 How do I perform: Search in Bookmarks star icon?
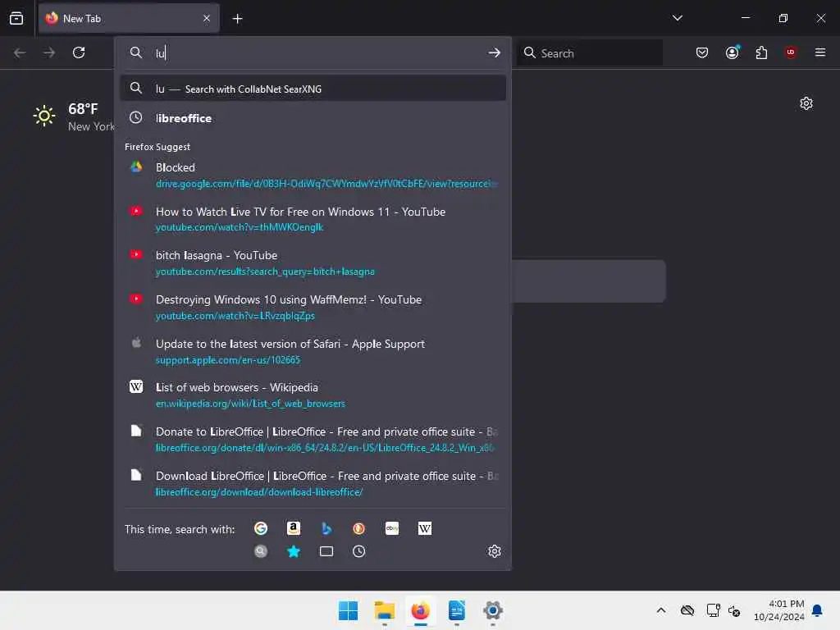point(294,551)
